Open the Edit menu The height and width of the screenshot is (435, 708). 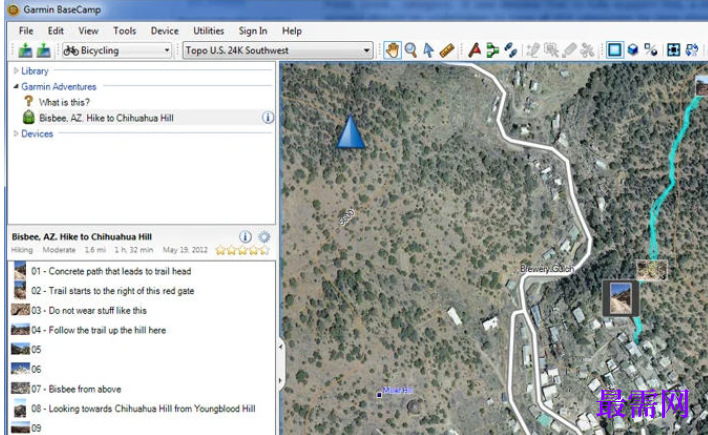[x=56, y=31]
